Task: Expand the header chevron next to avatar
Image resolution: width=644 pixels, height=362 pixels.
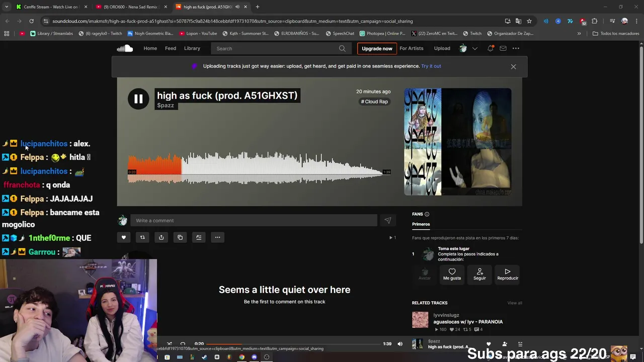Action: point(474,49)
